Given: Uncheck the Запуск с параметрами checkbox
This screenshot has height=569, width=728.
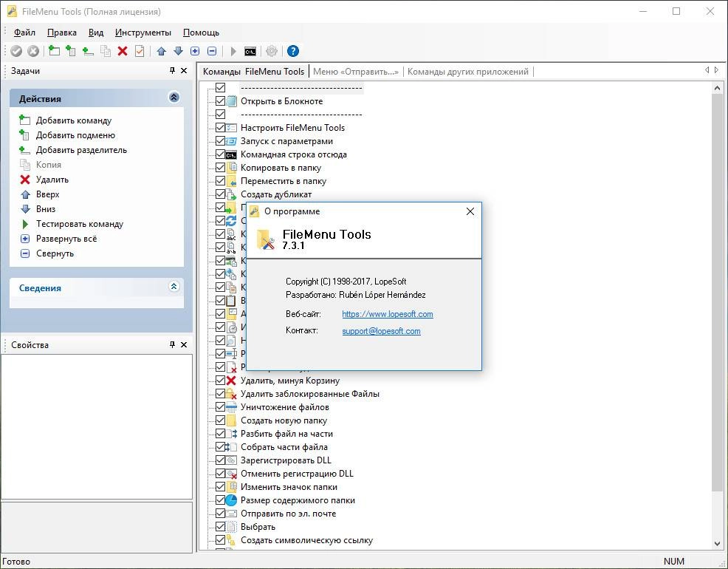Looking at the screenshot, I should click(221, 140).
